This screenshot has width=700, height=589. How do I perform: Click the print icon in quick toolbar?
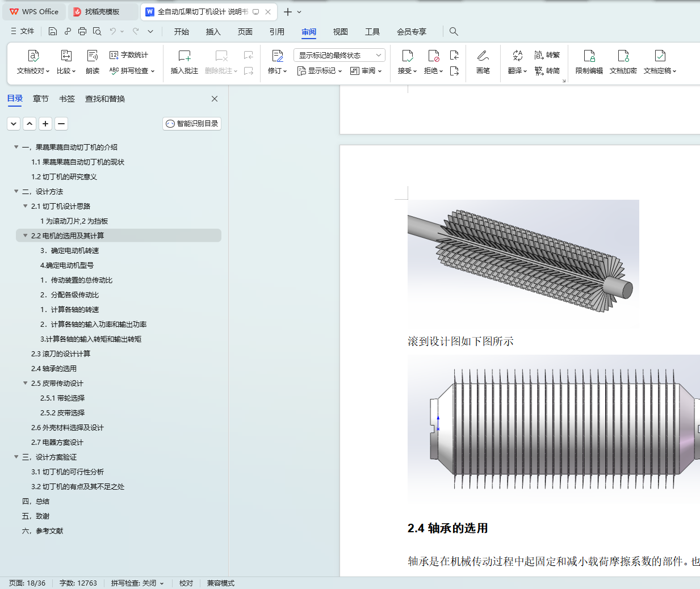(x=82, y=31)
